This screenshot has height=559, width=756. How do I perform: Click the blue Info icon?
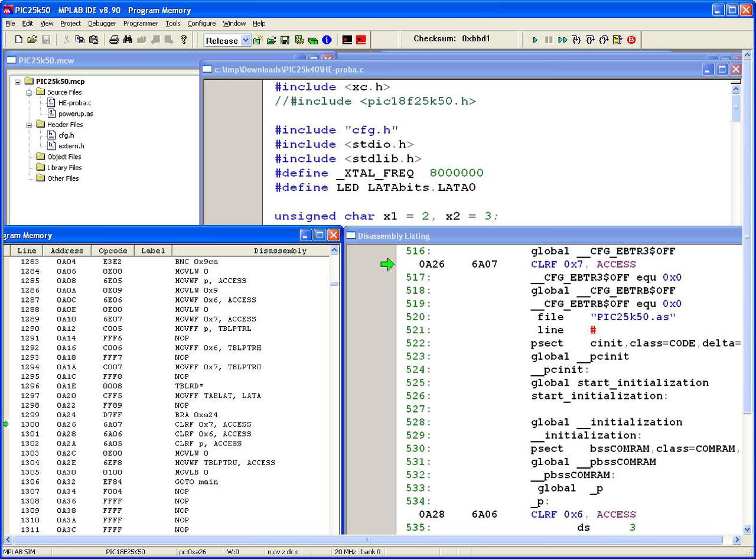pyautogui.click(x=327, y=40)
